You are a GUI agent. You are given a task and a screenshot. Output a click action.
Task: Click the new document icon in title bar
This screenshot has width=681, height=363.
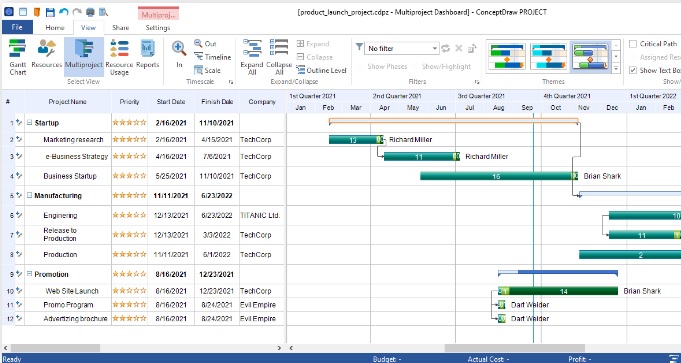[23, 12]
